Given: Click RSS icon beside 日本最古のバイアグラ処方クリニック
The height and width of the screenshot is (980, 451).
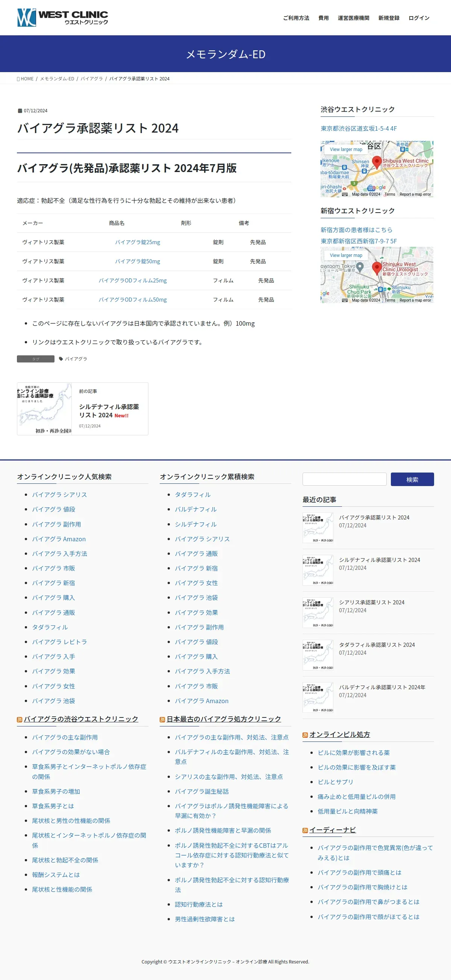Looking at the screenshot, I should (x=162, y=720).
